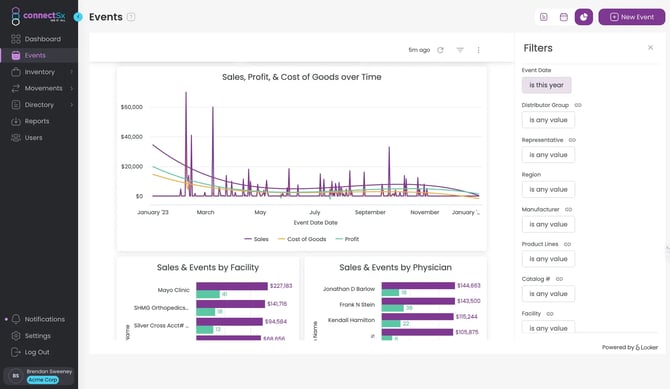Toggle the Sales series in chart legend

pos(256,239)
